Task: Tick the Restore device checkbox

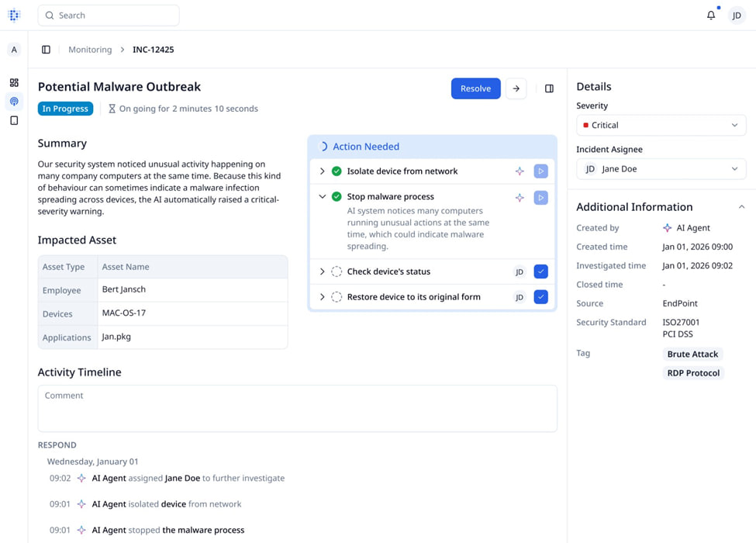Action: click(x=540, y=297)
